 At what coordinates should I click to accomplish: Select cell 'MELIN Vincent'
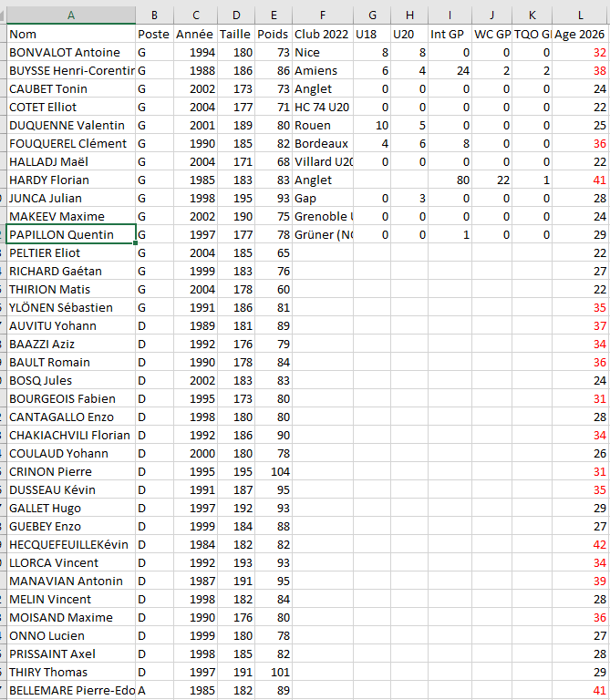[x=71, y=599]
